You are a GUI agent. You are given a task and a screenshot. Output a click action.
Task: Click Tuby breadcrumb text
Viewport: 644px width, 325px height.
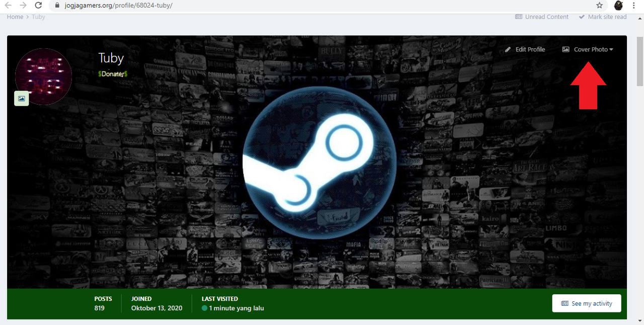click(x=38, y=17)
